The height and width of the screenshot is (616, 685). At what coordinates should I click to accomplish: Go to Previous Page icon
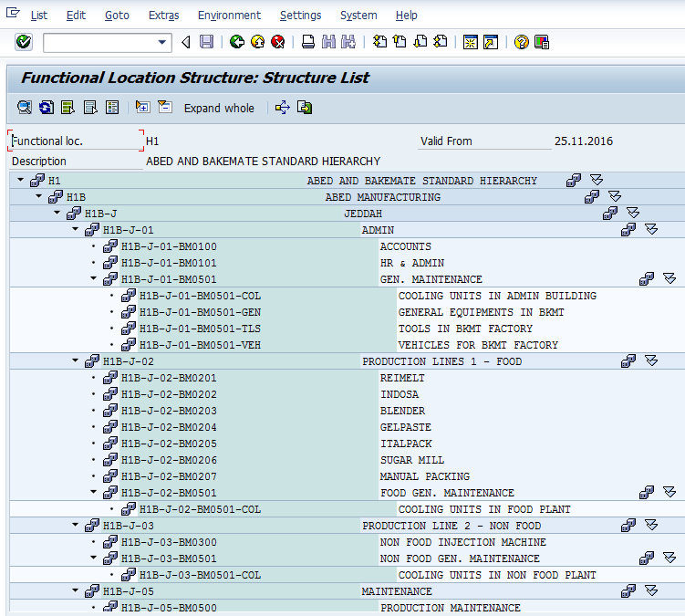pyautogui.click(x=400, y=42)
